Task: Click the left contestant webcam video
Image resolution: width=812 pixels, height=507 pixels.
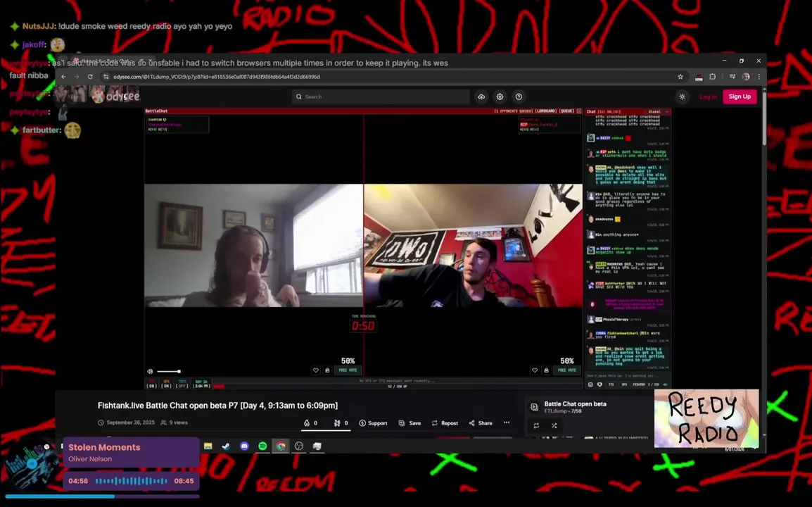Action: (254, 245)
